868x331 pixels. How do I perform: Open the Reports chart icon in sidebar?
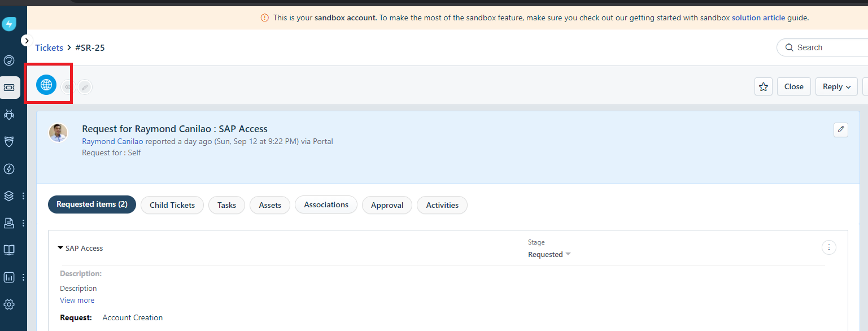[9, 277]
